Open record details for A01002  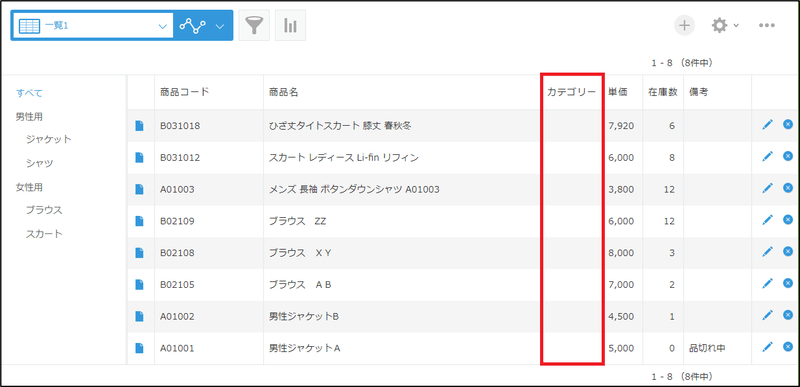click(x=139, y=316)
